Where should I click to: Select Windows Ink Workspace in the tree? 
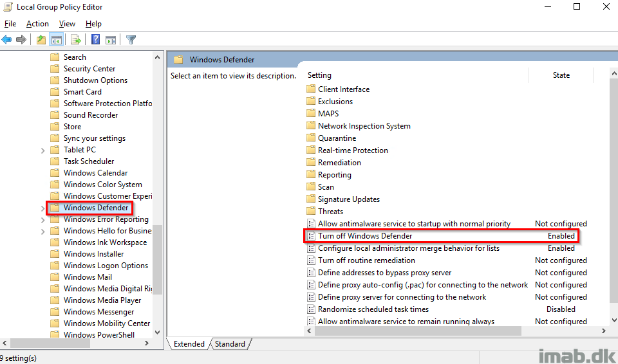(x=105, y=242)
